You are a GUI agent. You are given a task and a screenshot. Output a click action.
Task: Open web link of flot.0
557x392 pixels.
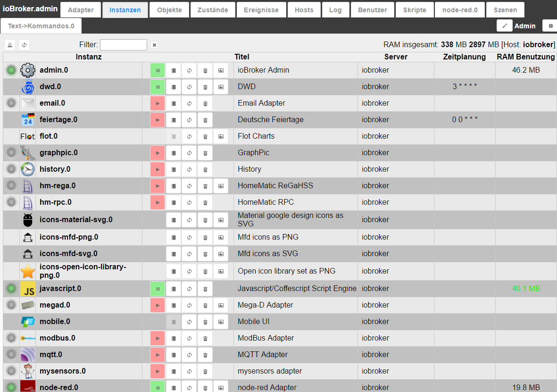[x=221, y=136]
